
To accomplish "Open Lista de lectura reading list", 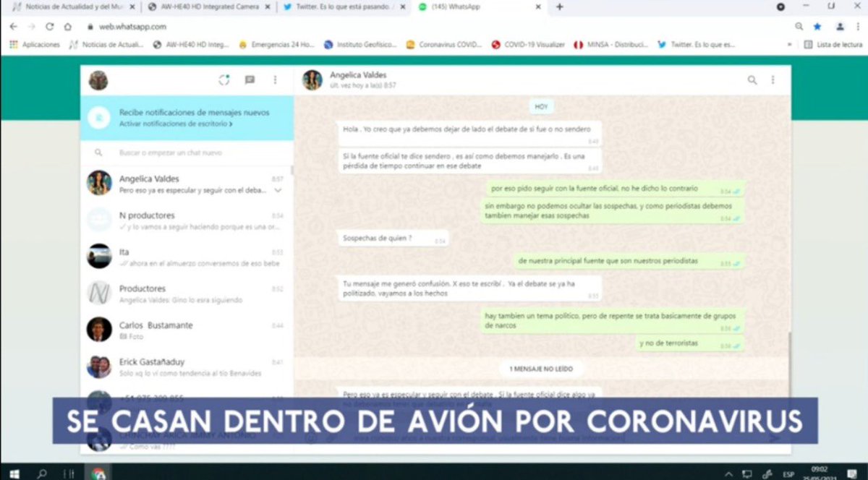I will pyautogui.click(x=833, y=44).
